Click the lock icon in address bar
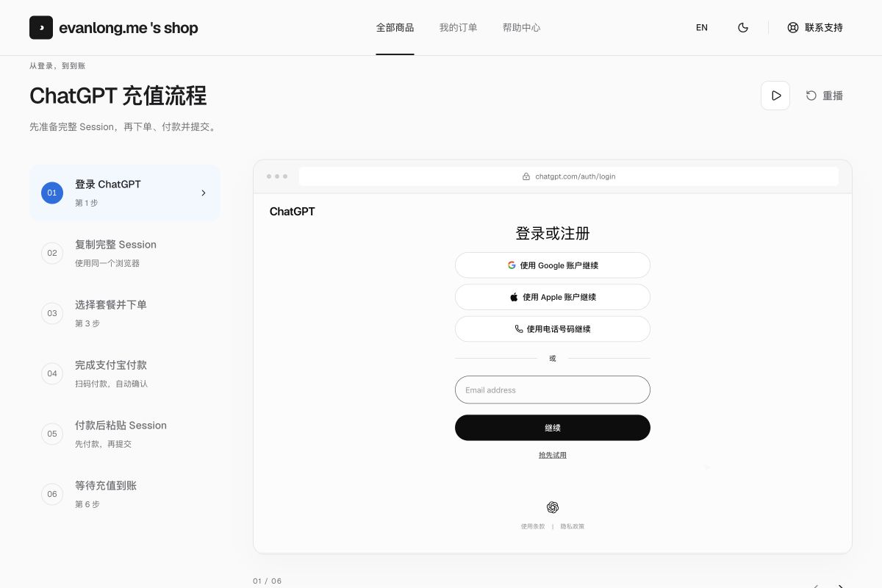 point(526,176)
